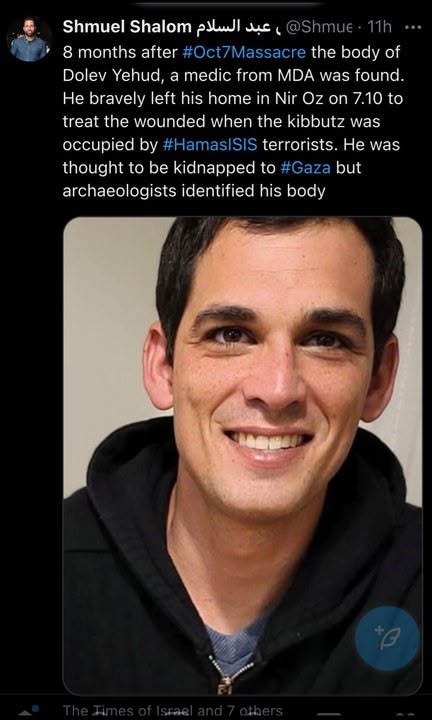The image size is (432, 720).
Task: Open the three-dot more options menu
Action: click(413, 28)
